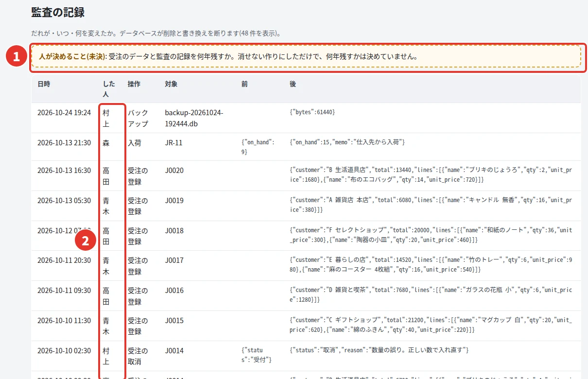Image resolution: width=588 pixels, height=379 pixels.
Task: Click the before value {"on_hand":9}
Action: coord(258,147)
